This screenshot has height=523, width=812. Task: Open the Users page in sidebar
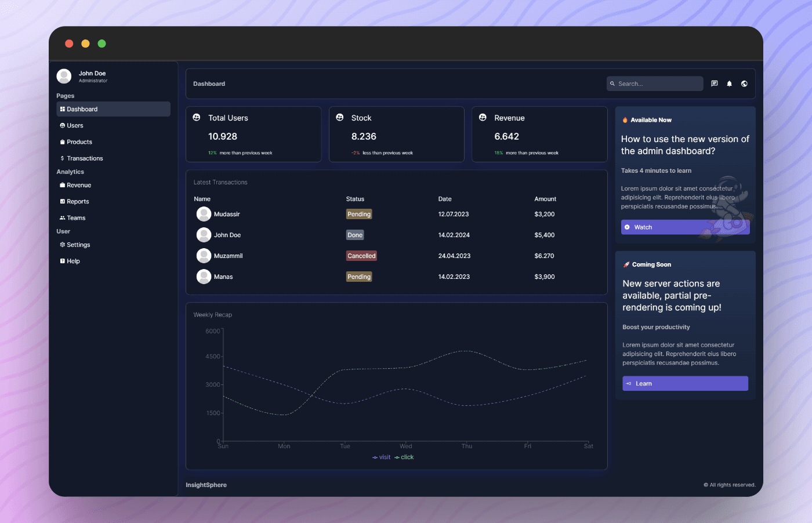pyautogui.click(x=75, y=126)
